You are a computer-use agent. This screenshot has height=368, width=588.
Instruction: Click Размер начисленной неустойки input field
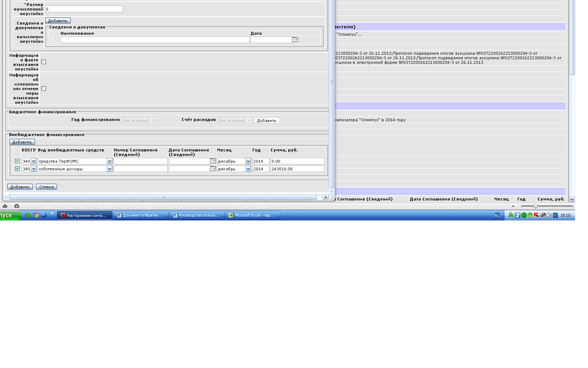(84, 9)
